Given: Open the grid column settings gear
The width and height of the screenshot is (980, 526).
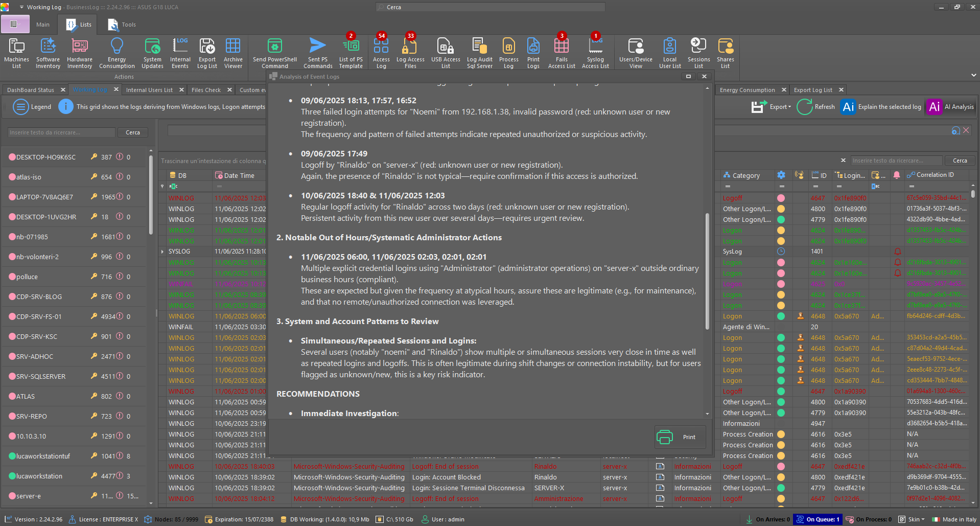Looking at the screenshot, I should click(x=781, y=175).
